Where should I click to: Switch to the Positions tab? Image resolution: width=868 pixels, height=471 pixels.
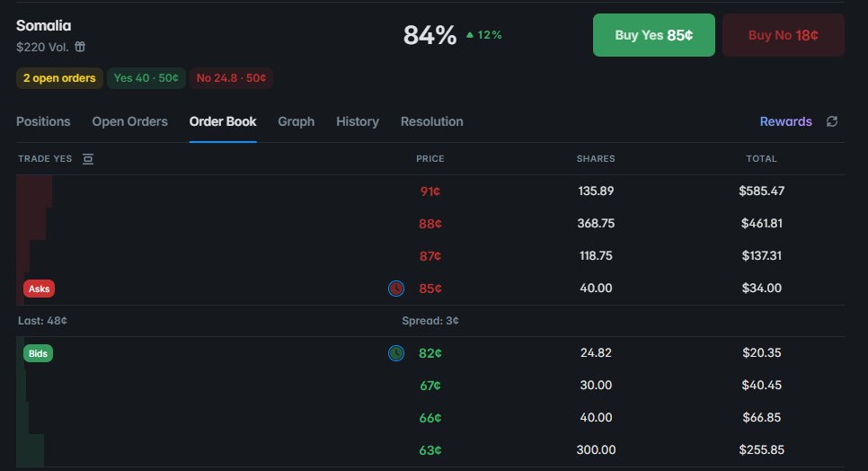coord(43,121)
